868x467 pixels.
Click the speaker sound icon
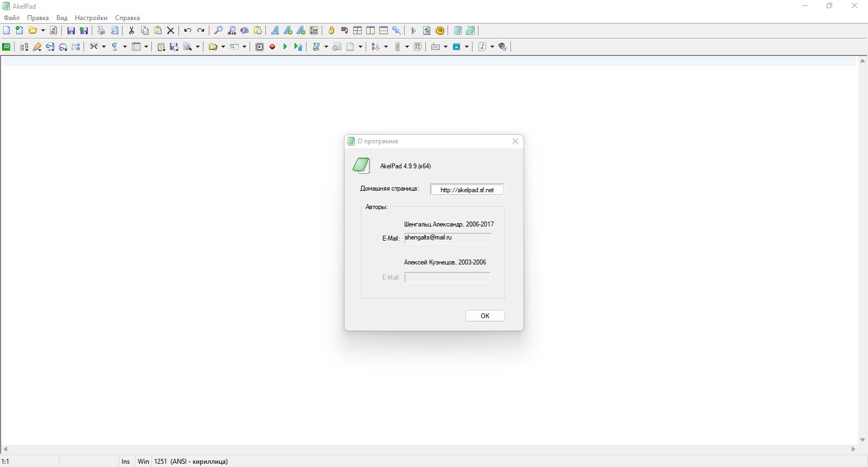(503, 47)
